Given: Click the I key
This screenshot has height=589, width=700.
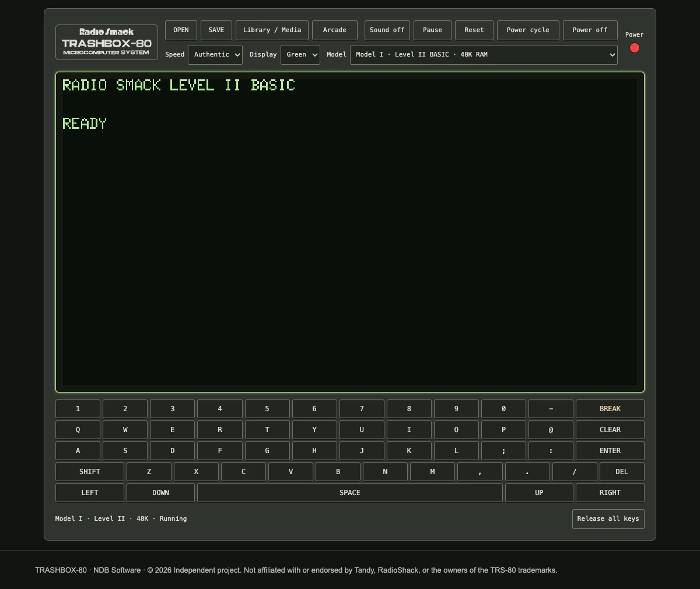Looking at the screenshot, I should click(x=409, y=430).
